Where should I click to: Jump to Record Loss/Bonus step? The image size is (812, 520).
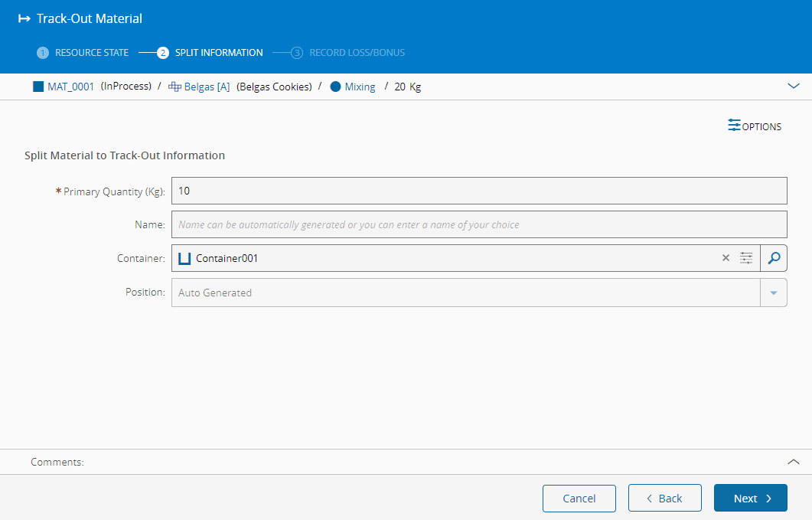(348, 53)
